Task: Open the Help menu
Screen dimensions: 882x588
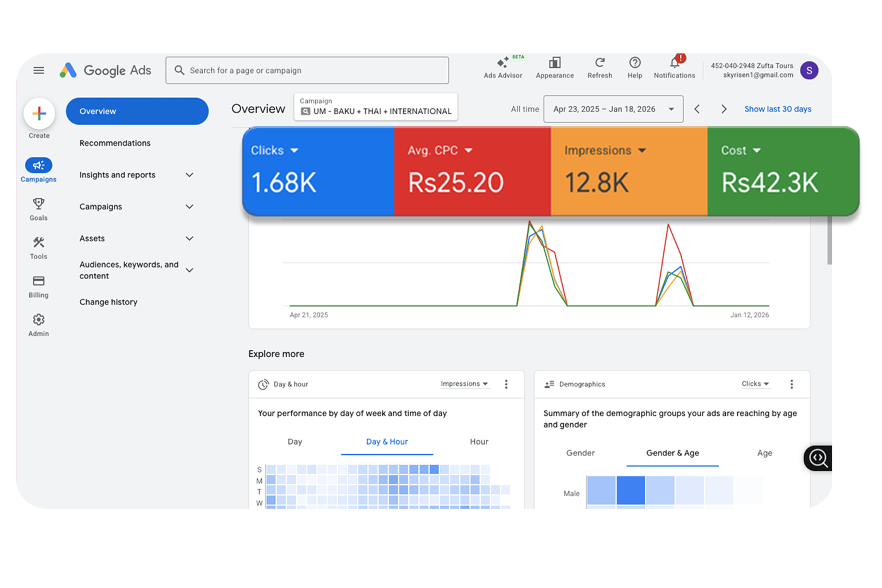Action: tap(635, 67)
